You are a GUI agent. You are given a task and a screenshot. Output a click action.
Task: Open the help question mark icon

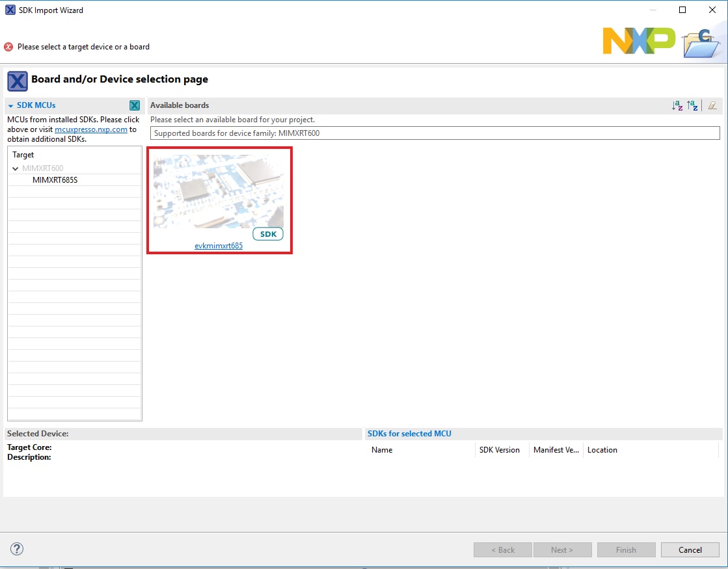(x=18, y=549)
